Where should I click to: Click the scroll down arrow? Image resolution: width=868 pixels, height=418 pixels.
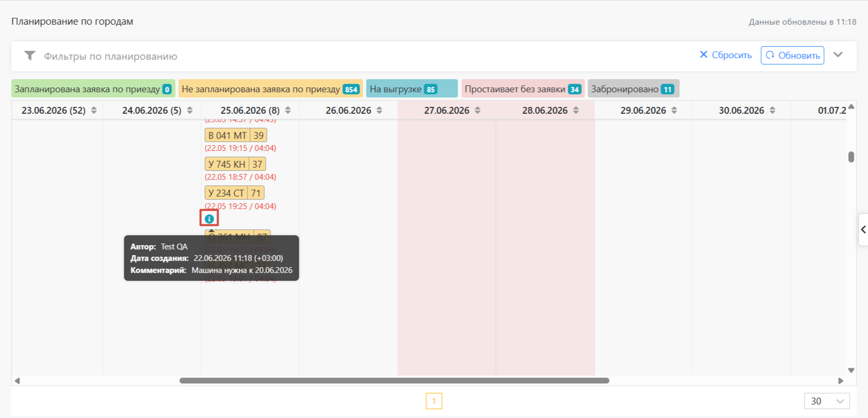pyautogui.click(x=851, y=370)
